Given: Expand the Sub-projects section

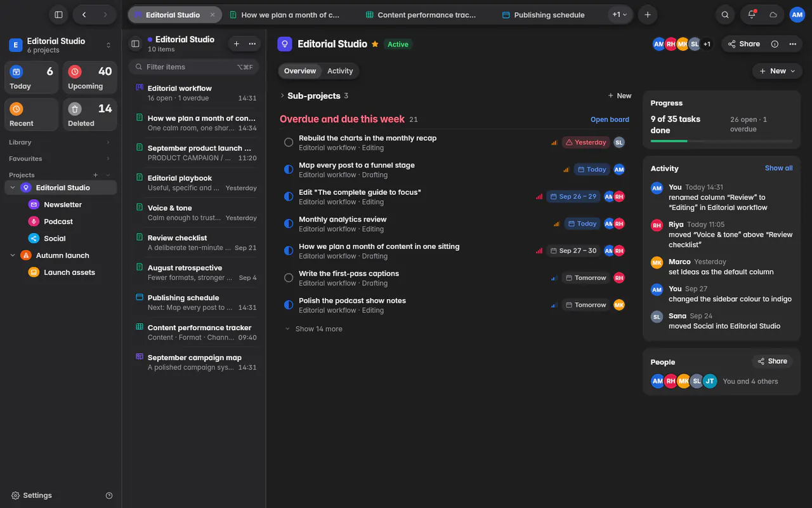Looking at the screenshot, I should pos(282,96).
